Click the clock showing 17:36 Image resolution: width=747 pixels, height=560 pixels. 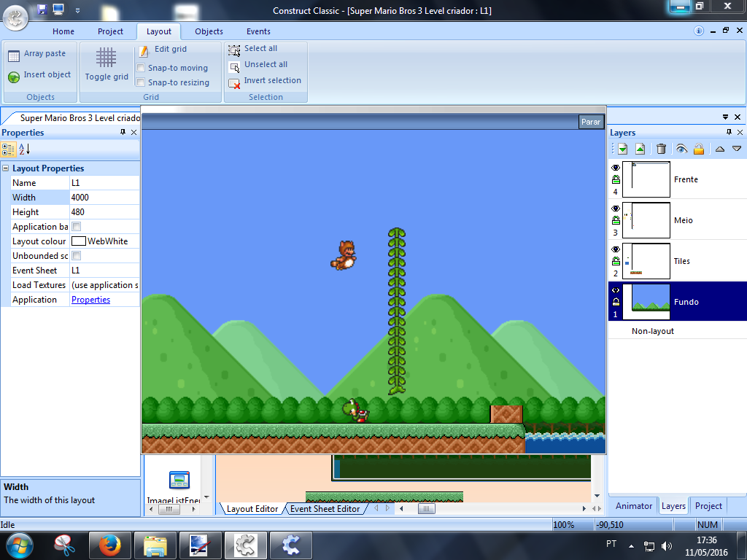[x=706, y=540]
